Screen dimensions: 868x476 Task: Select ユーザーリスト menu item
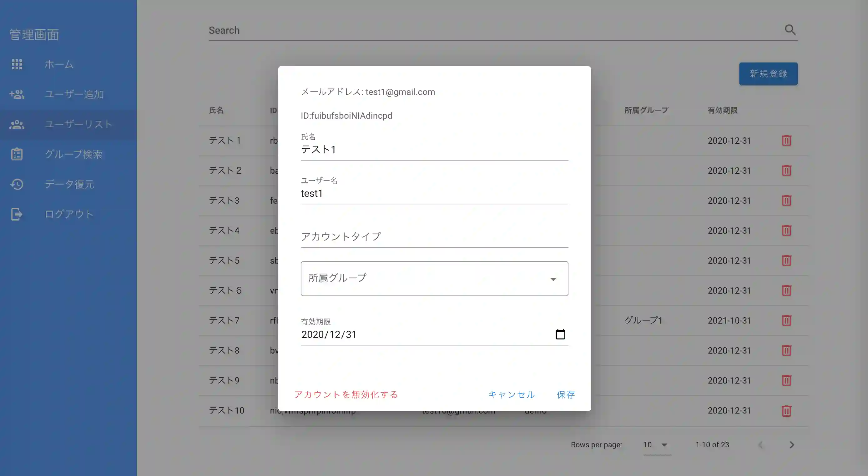[x=78, y=124]
